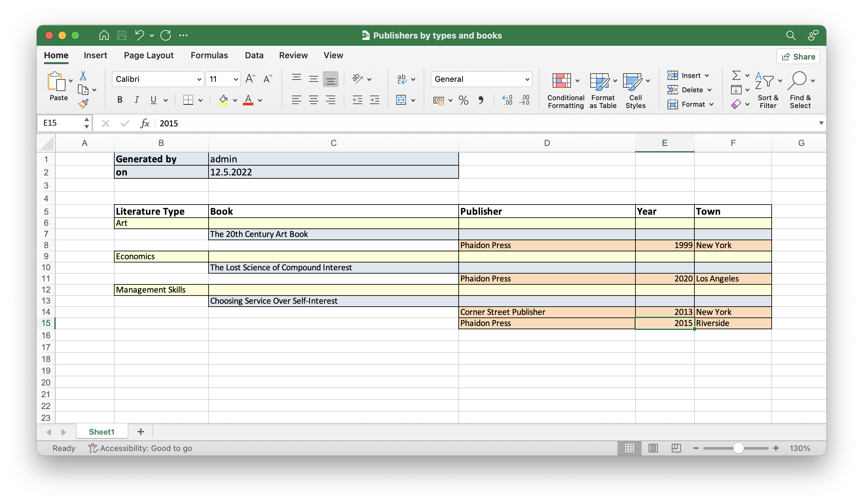Click the Borders icon in ribbon
Viewport: 863px width, 504px height.
(x=188, y=99)
